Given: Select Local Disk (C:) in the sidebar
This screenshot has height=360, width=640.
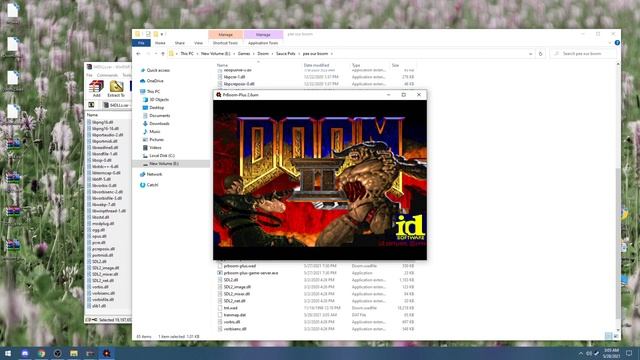Looking at the screenshot, I should pos(158,156).
